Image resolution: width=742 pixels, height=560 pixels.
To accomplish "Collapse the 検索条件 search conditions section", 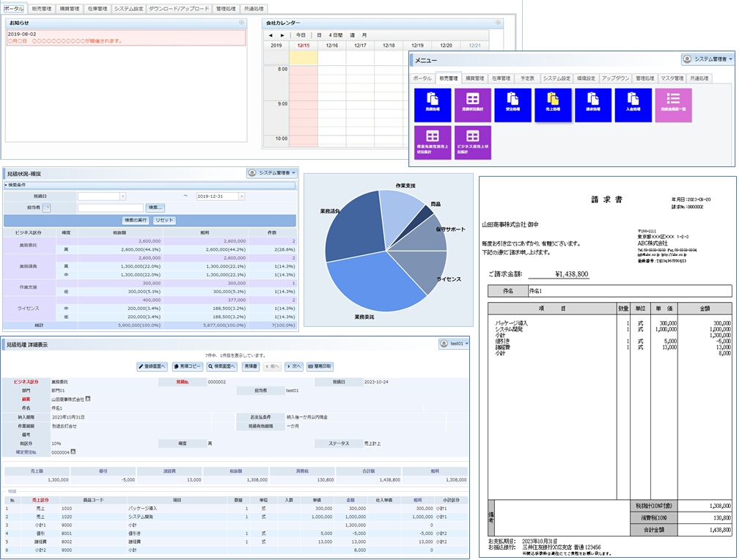I will click(7, 185).
